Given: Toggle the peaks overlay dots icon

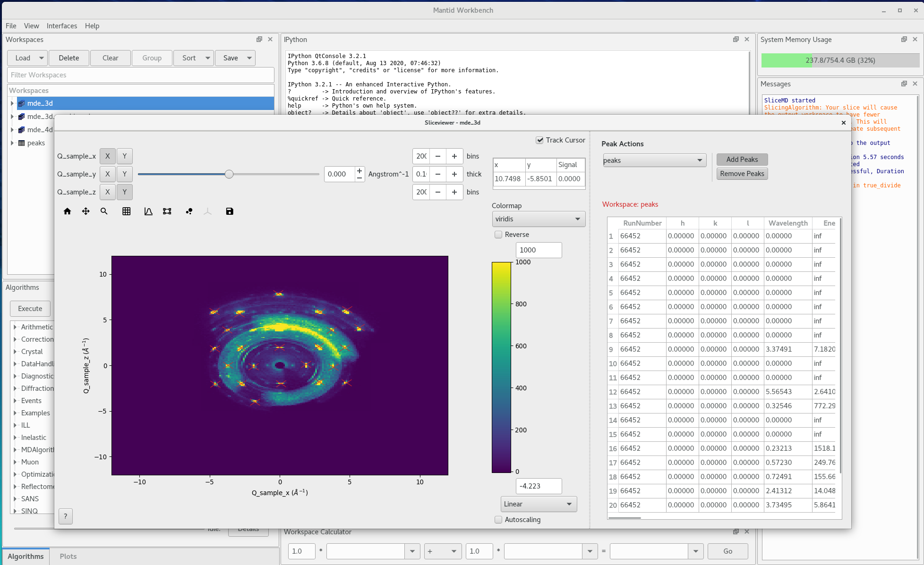Looking at the screenshot, I should [x=189, y=211].
